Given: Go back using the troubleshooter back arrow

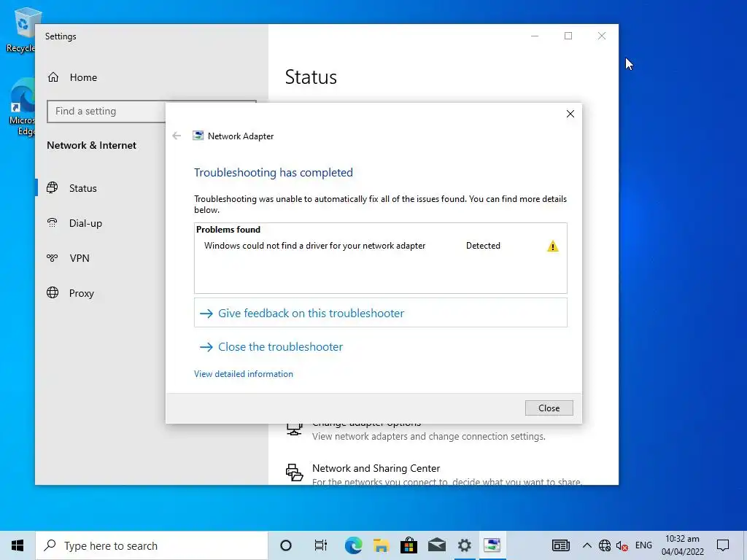Looking at the screenshot, I should [177, 136].
